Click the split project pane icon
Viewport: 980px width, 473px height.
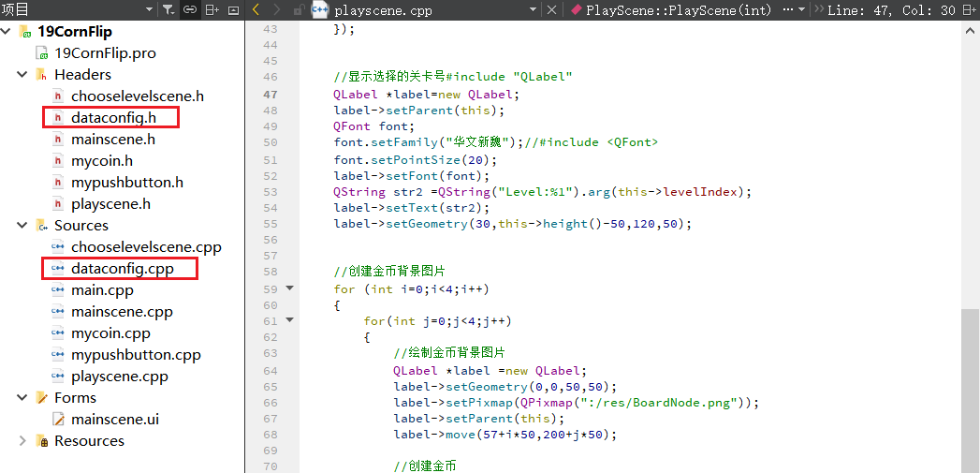[x=212, y=10]
